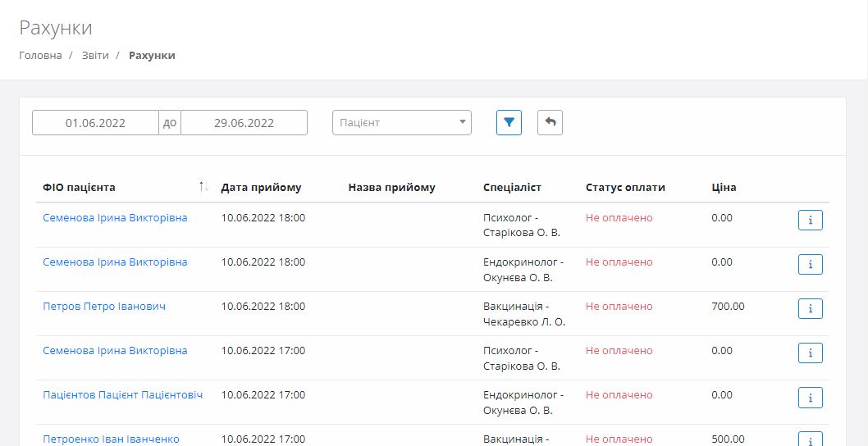Apply the filter with funnel icon
The height and width of the screenshot is (446, 868).
click(509, 122)
